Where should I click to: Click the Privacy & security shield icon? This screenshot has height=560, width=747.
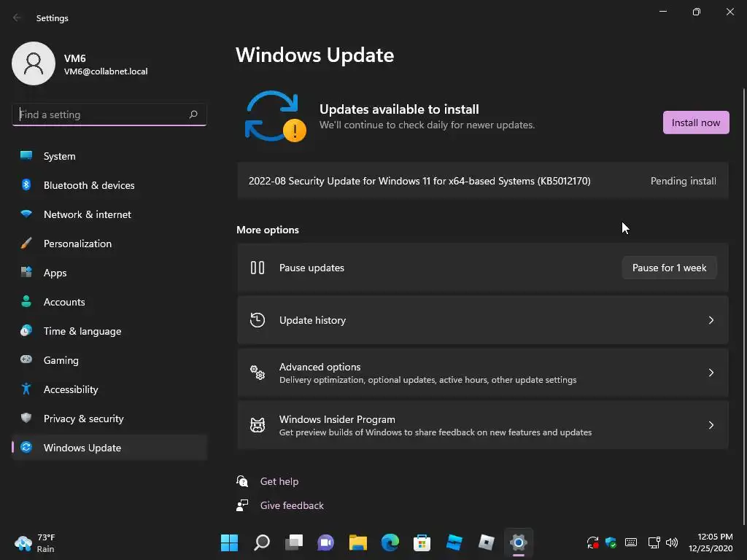(26, 418)
